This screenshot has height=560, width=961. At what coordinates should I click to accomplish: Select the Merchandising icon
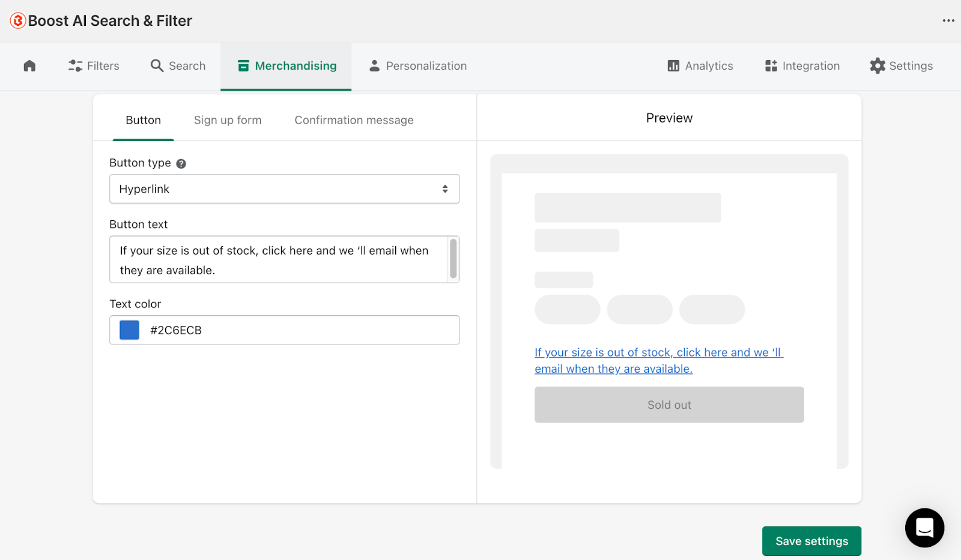click(x=243, y=65)
